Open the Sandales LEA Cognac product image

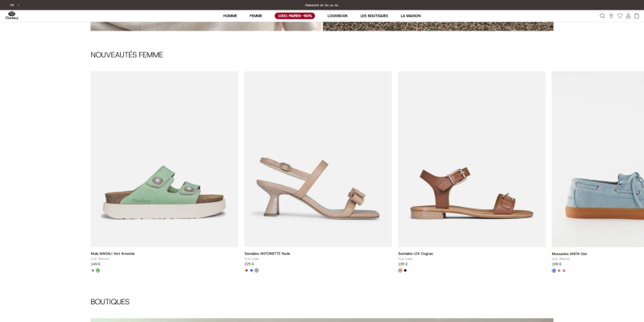(x=472, y=159)
